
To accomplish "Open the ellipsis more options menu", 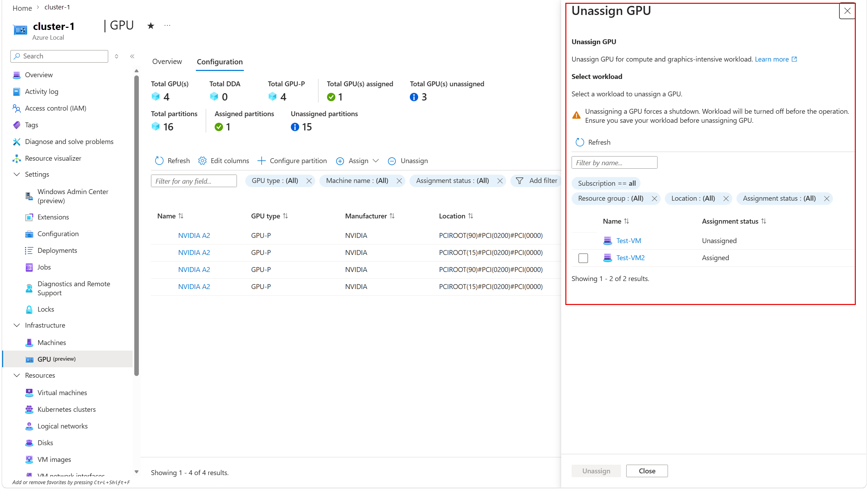I will click(x=167, y=25).
